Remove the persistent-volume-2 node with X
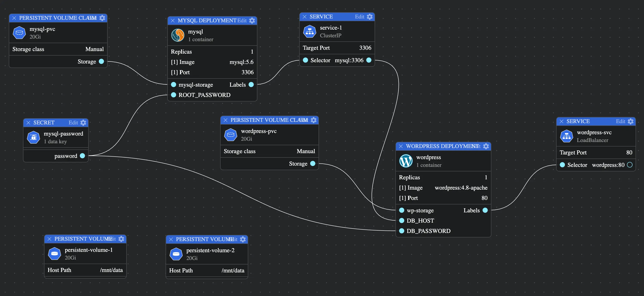This screenshot has height=296, width=644. [171, 239]
